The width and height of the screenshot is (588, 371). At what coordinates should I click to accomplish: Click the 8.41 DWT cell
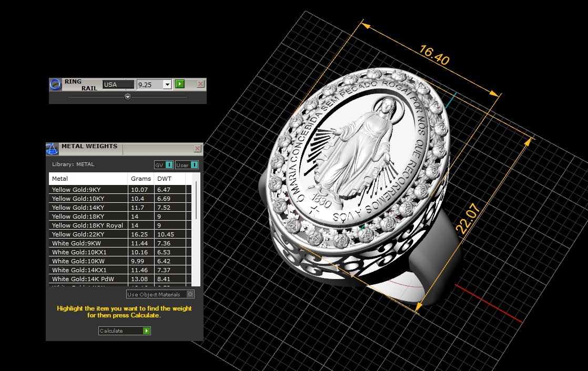point(170,279)
